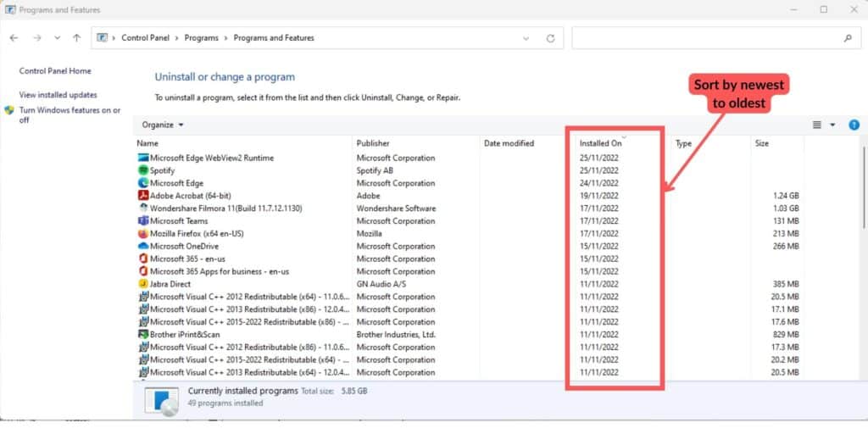Select the Adobe Acrobat (64-bit) icon
This screenshot has height=434, width=868.
click(x=143, y=196)
